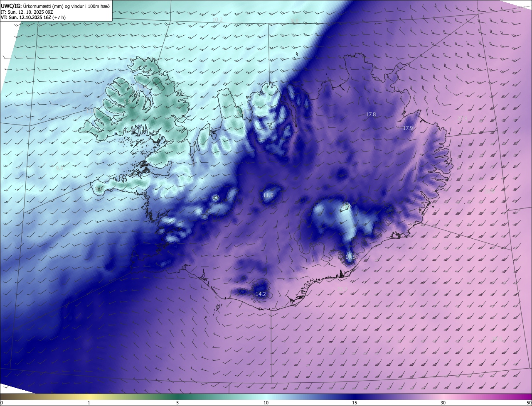
Task: Click the colorbar tick label 50
Action: (529, 403)
